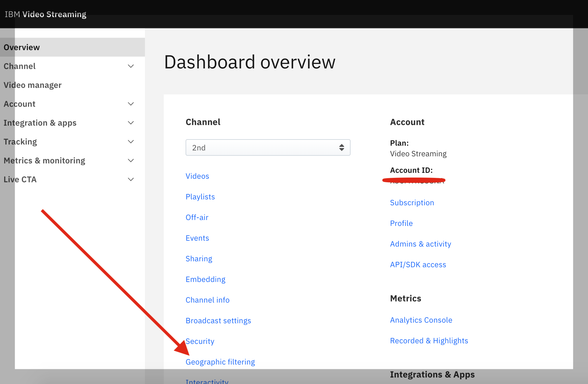
Task: Open the Channel sidebar menu item
Action: (x=19, y=66)
